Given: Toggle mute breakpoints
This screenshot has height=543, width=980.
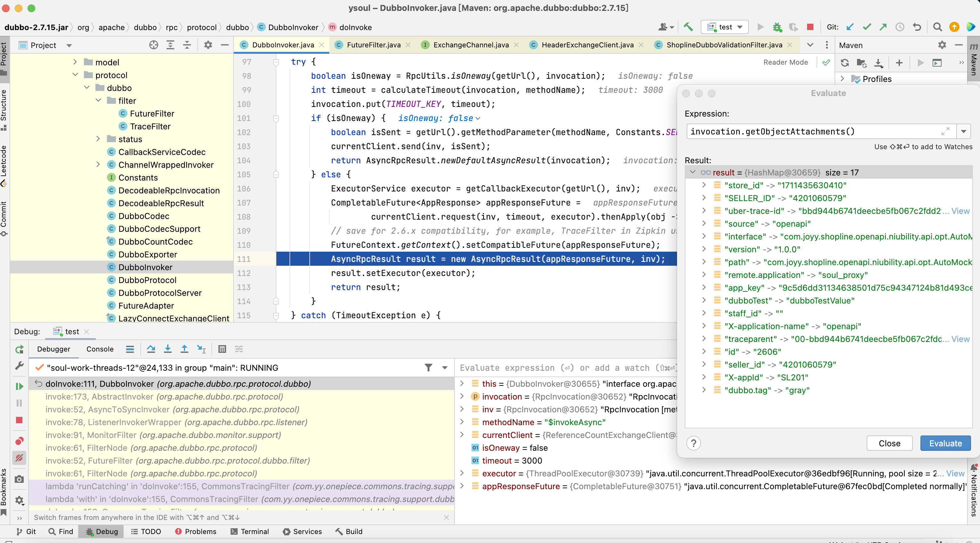Looking at the screenshot, I should (x=19, y=458).
